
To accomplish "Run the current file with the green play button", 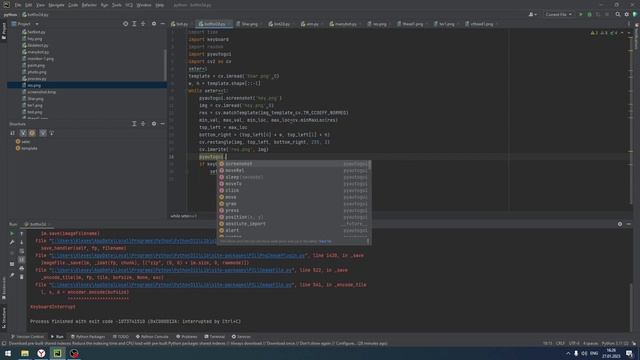I will coord(581,14).
